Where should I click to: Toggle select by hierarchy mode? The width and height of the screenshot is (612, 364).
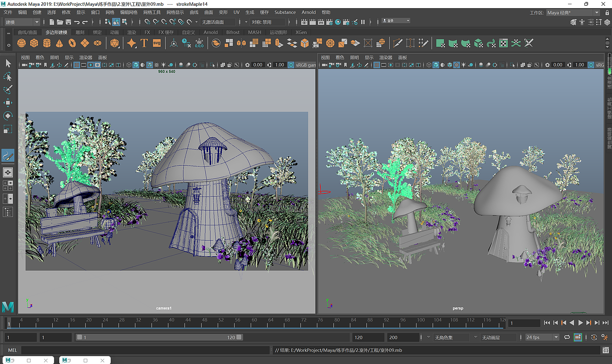pos(108,22)
